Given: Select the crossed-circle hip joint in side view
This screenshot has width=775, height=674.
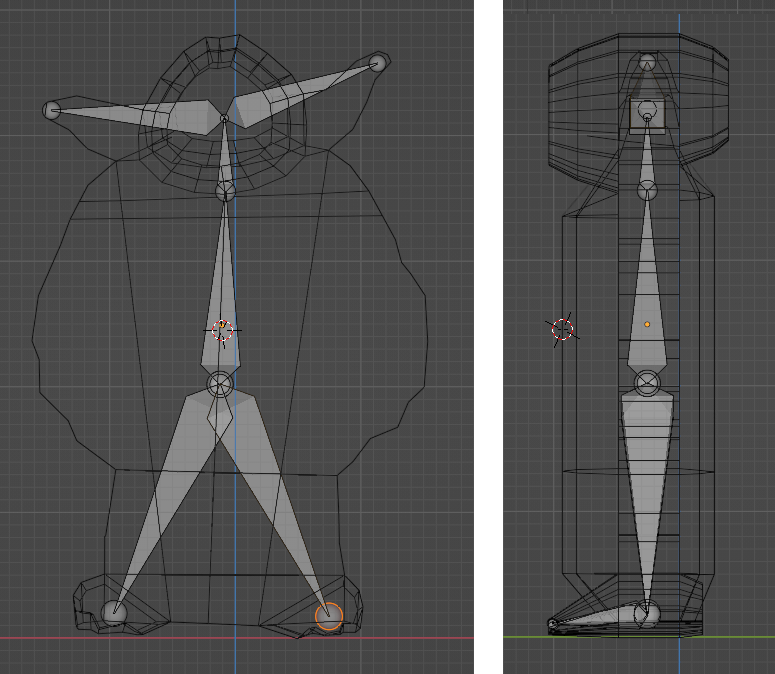Looking at the screenshot, I should (x=647, y=383).
